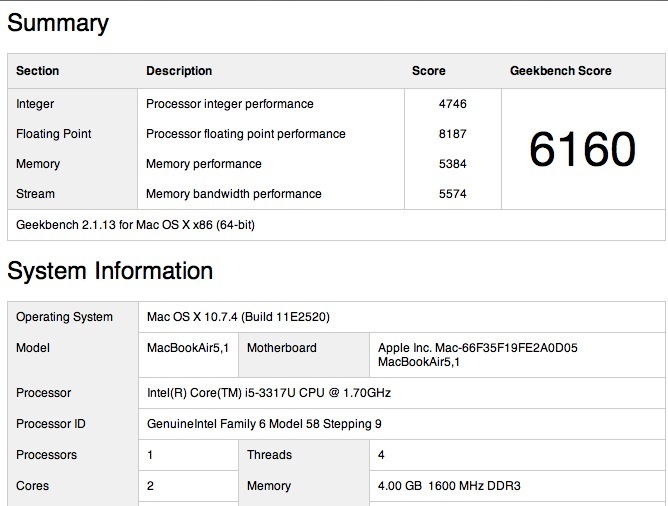Click the Geekbench Score column header

(x=561, y=71)
